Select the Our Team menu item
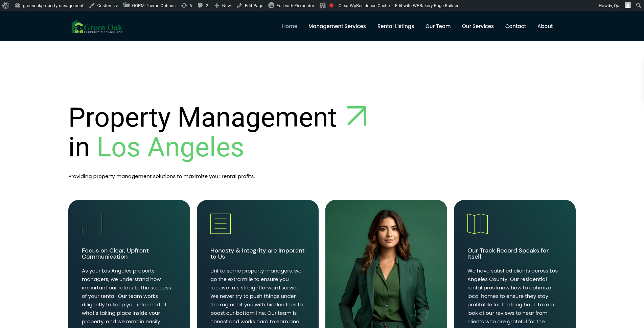Viewport: 644px width, 328px height. [438, 26]
